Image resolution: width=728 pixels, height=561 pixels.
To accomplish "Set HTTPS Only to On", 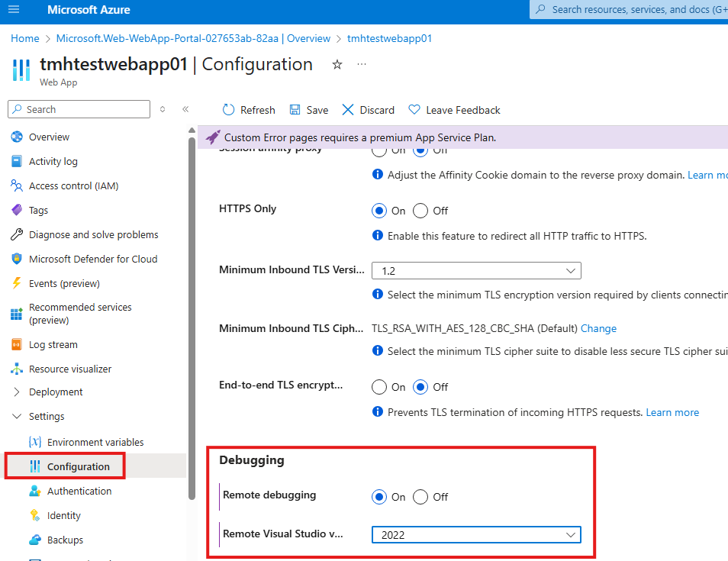I will [378, 211].
